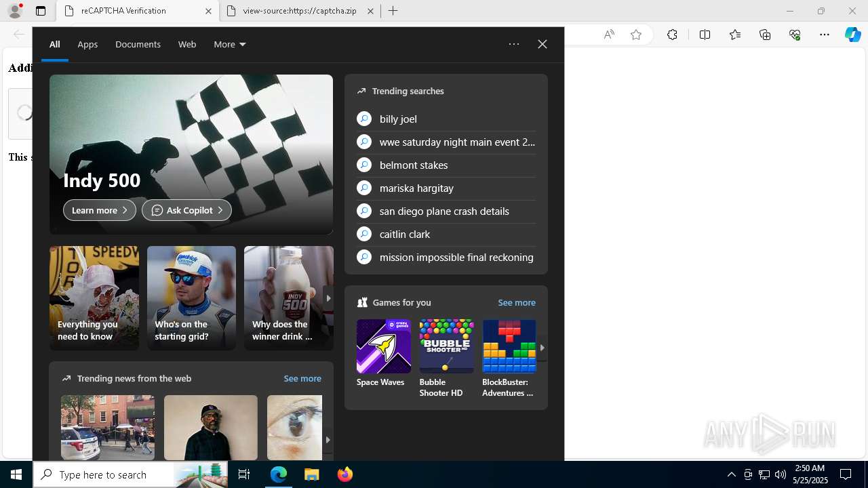The width and height of the screenshot is (868, 488).
Task: Search mission impossible final reckoning
Action: (x=446, y=257)
